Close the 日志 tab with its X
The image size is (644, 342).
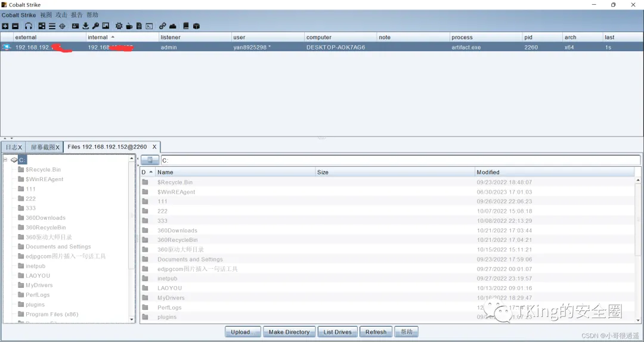pyautogui.click(x=20, y=147)
